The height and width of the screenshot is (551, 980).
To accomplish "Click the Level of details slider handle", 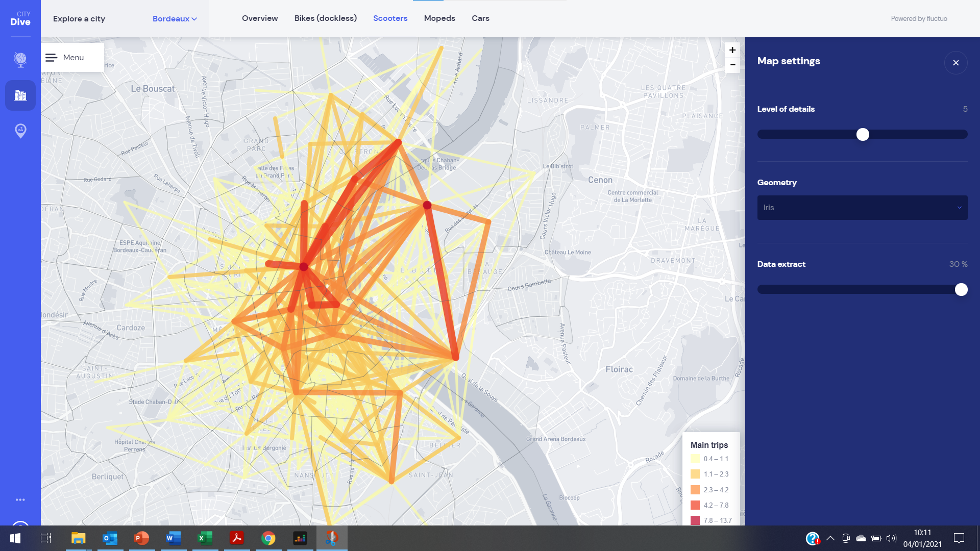I will click(x=863, y=135).
